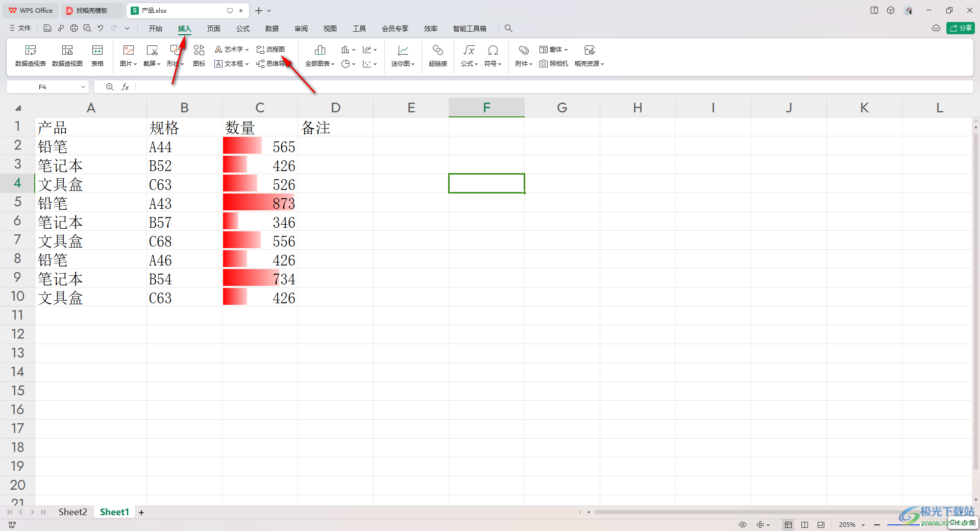Screen dimensions: 980x531
Task: Click the print preview icon
Action: 87,29
